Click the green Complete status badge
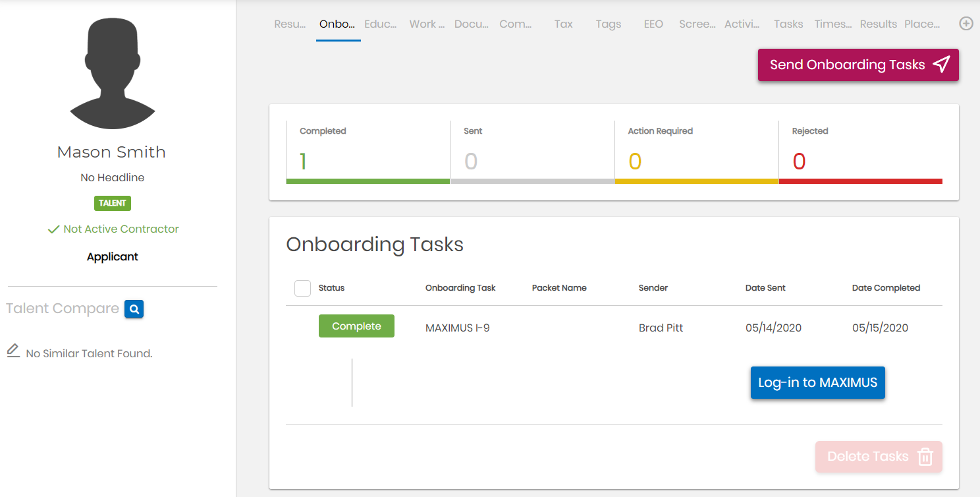The height and width of the screenshot is (497, 980). (356, 326)
